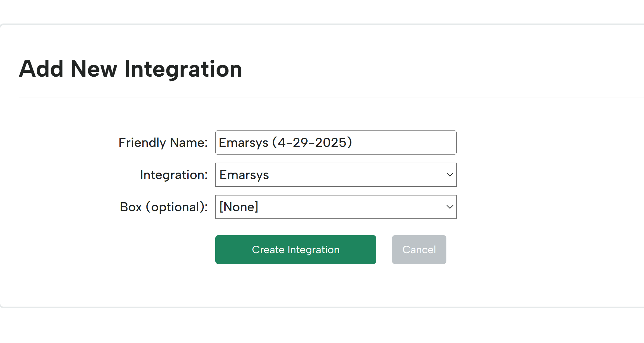Select the "[None]" value text in Box
This screenshot has width=644, height=343.
[239, 207]
